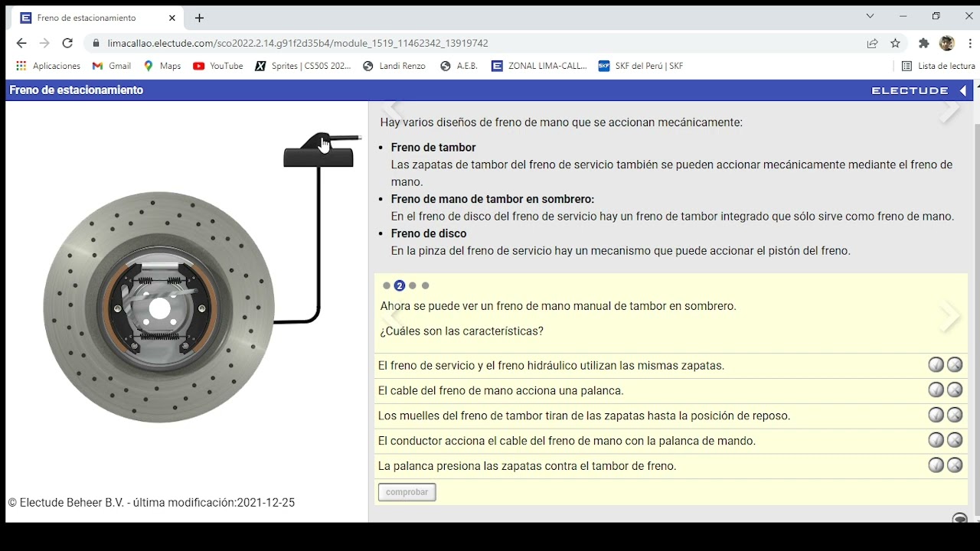
Task: Open Chrome extensions puzzle icon
Action: tap(924, 44)
